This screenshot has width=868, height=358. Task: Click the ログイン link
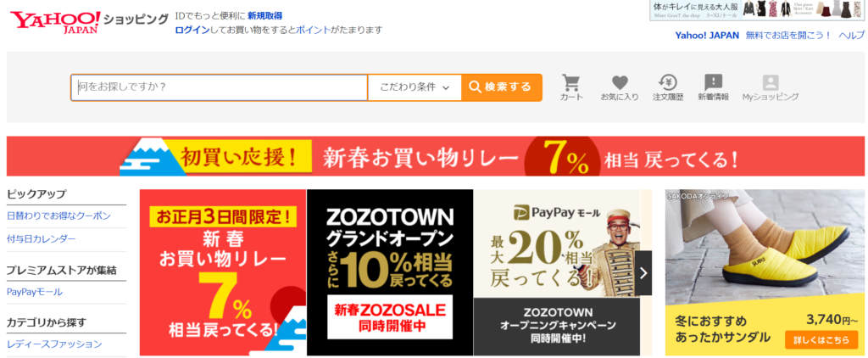192,30
